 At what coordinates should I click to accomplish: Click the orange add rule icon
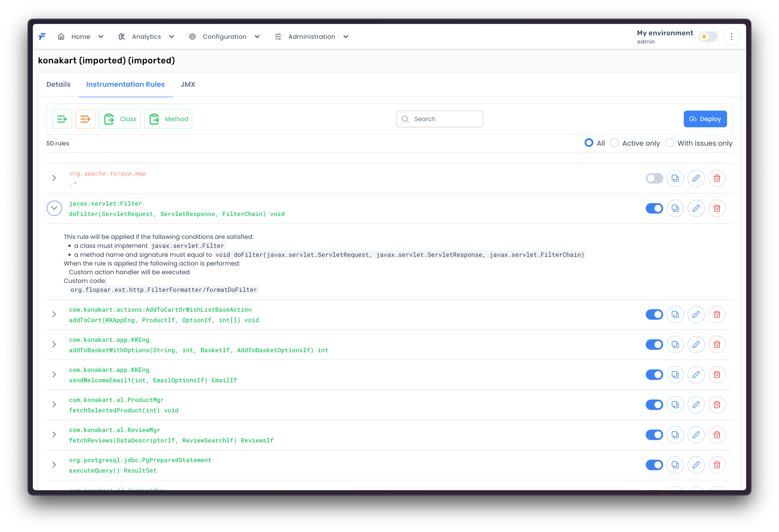pyautogui.click(x=86, y=119)
